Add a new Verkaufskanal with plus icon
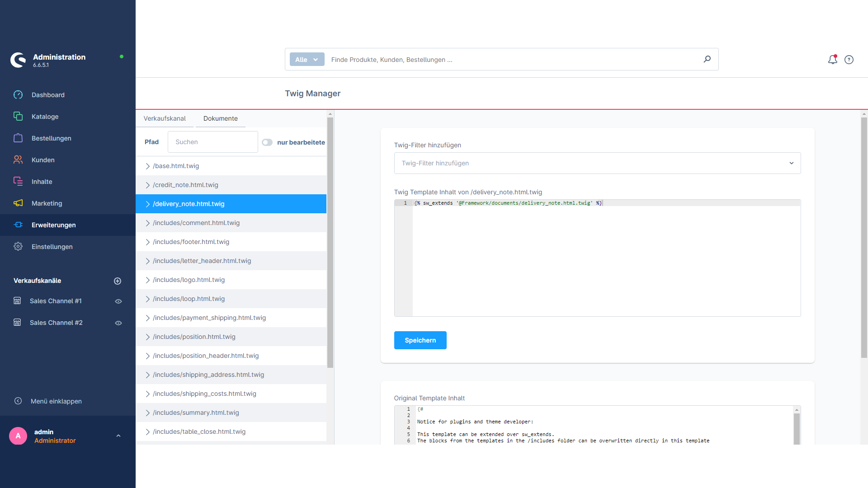 click(118, 281)
